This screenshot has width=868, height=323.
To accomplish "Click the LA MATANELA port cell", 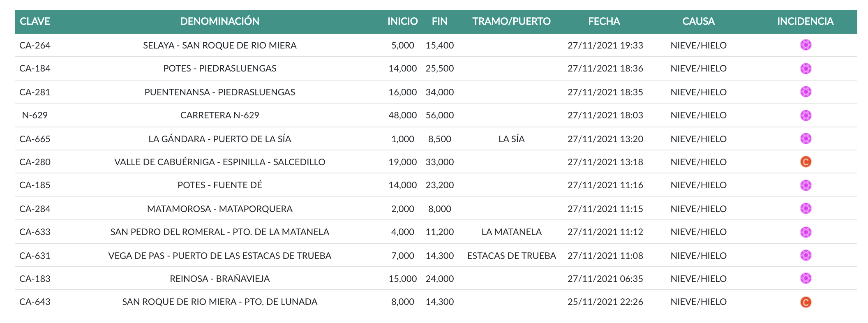I will click(x=511, y=232).
